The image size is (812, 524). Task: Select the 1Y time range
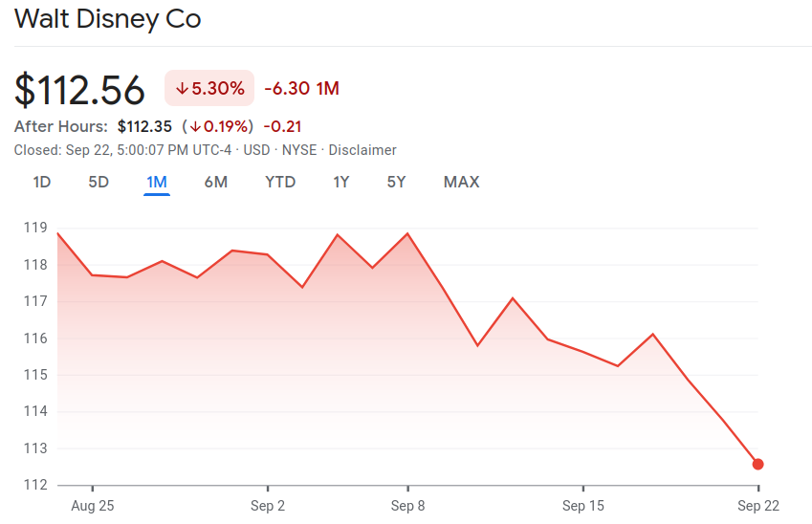(x=341, y=182)
